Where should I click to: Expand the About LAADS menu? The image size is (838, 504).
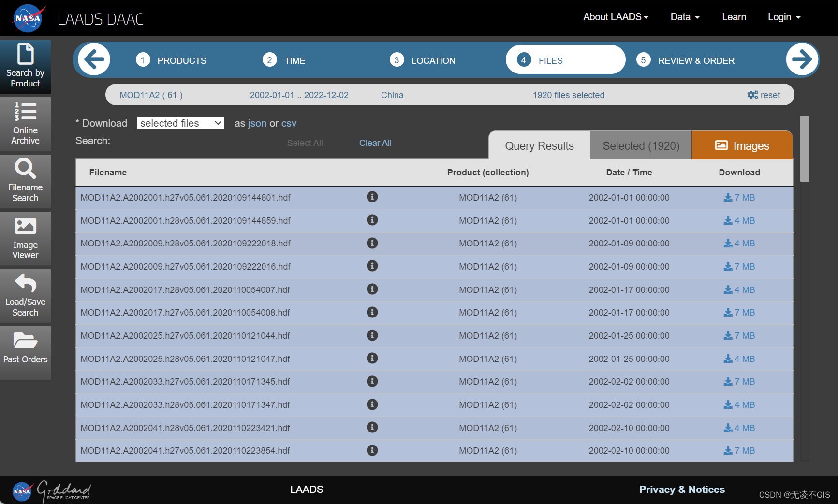click(x=616, y=17)
